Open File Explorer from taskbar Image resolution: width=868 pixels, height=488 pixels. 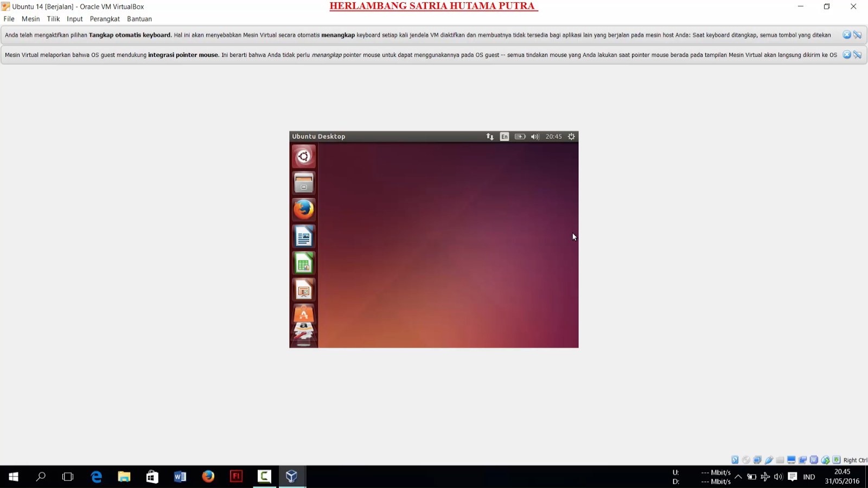coord(124,477)
